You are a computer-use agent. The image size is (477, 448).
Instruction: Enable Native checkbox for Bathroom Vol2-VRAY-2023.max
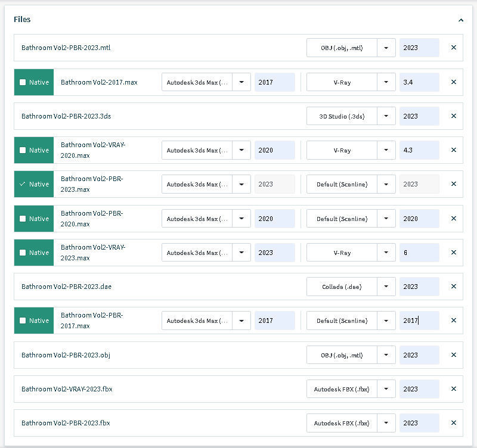tap(23, 253)
